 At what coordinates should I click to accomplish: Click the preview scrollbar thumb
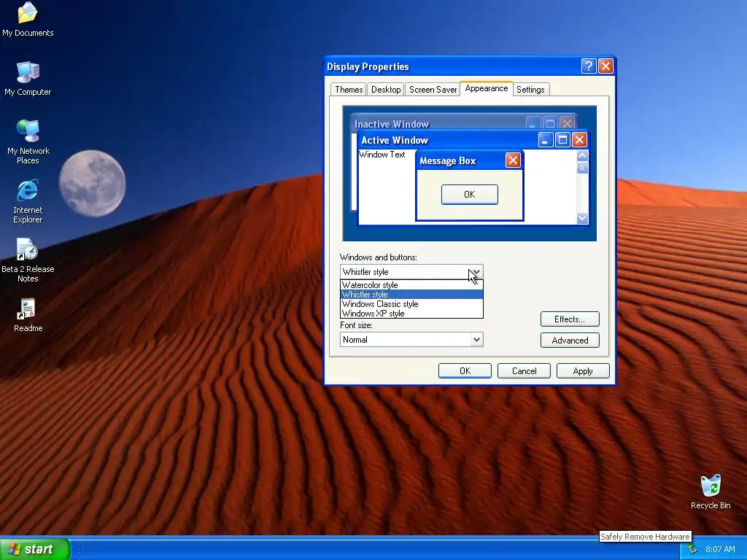582,168
